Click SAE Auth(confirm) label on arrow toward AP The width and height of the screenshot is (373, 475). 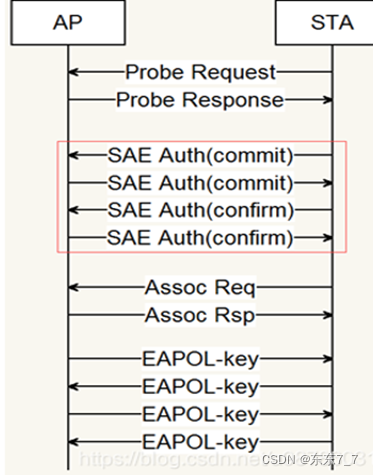tap(201, 210)
